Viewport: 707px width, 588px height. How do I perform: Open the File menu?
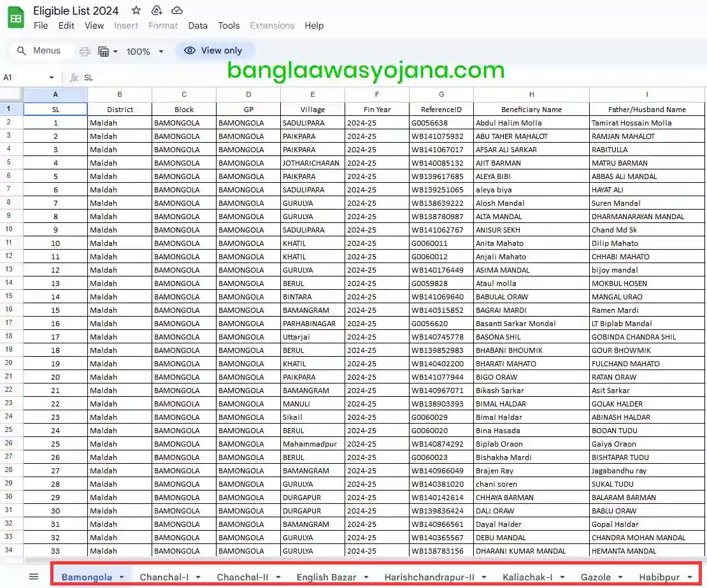(41, 25)
